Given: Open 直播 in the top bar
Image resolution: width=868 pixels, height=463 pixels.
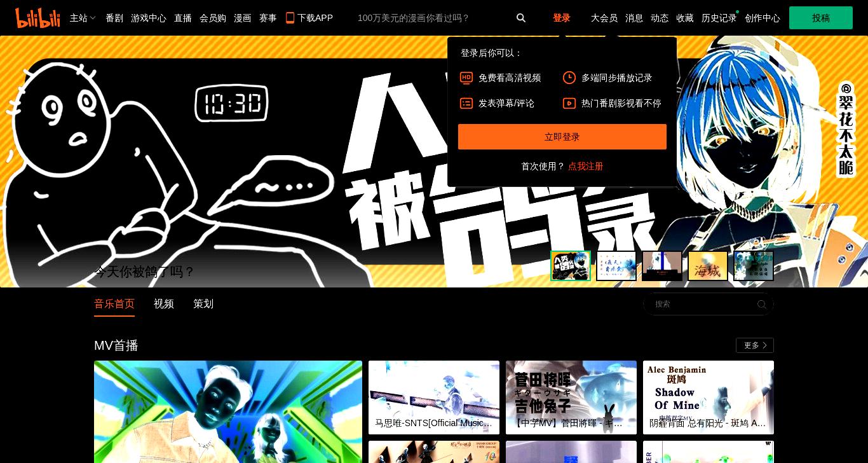Looking at the screenshot, I should pyautogui.click(x=183, y=18).
